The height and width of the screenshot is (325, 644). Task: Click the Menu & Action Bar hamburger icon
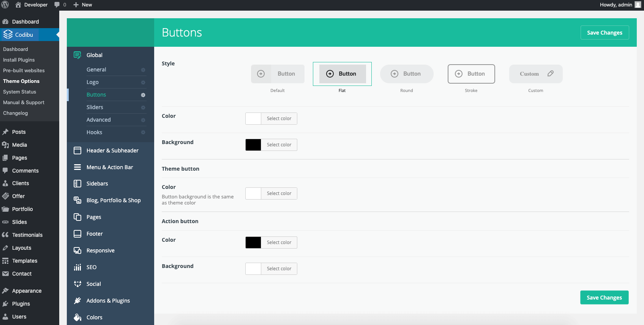click(x=77, y=167)
